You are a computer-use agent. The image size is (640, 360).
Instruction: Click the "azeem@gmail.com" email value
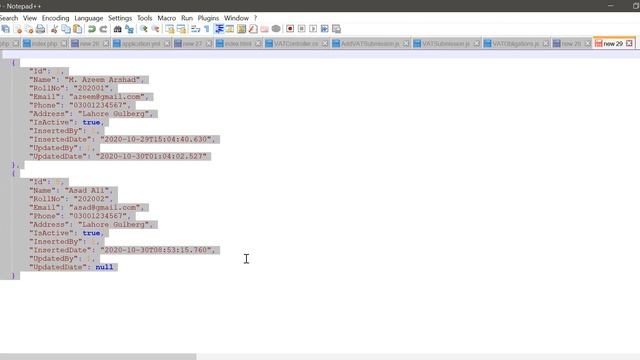point(107,97)
